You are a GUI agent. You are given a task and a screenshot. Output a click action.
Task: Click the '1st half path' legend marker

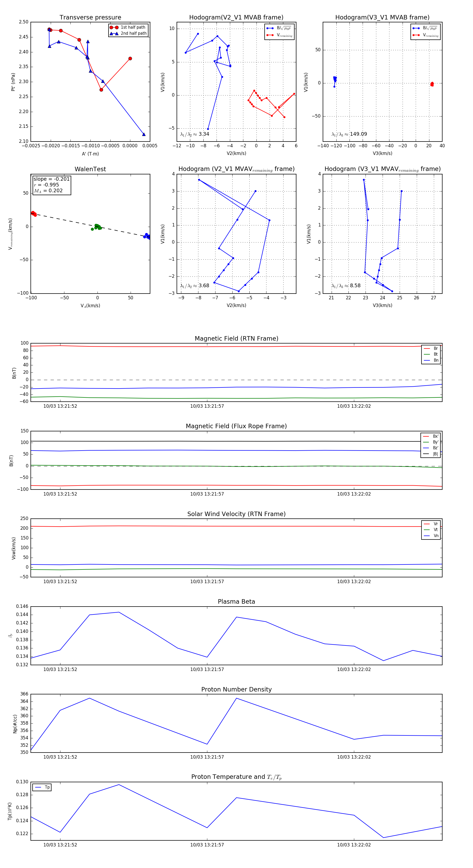pos(114,27)
